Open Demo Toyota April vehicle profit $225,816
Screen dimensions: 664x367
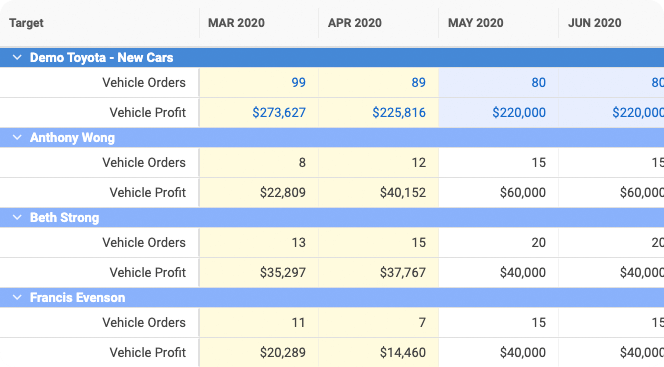click(x=399, y=113)
